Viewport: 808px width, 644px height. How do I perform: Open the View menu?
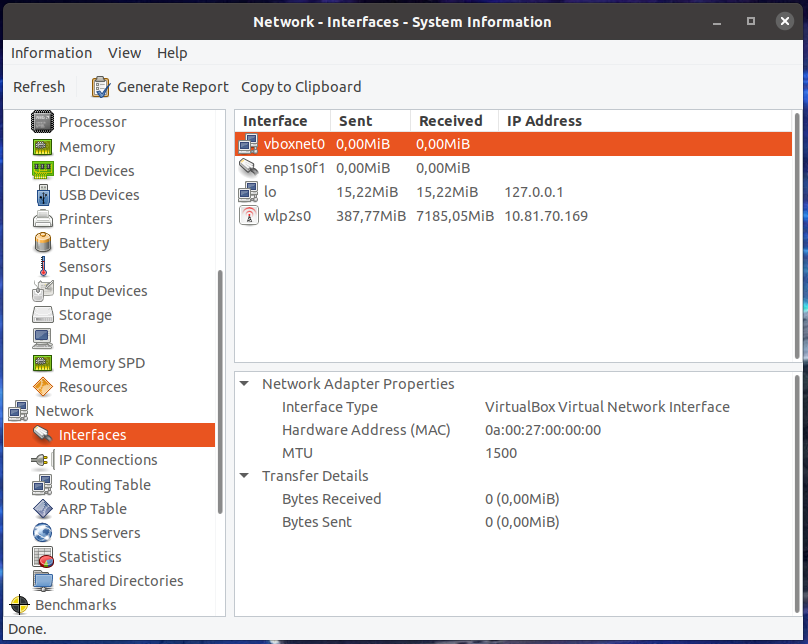click(x=124, y=53)
